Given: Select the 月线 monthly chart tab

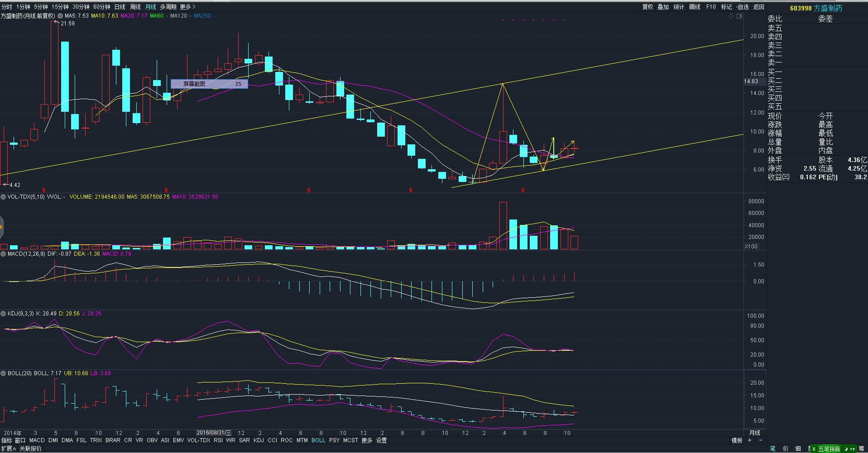Looking at the screenshot, I should pos(151,7).
